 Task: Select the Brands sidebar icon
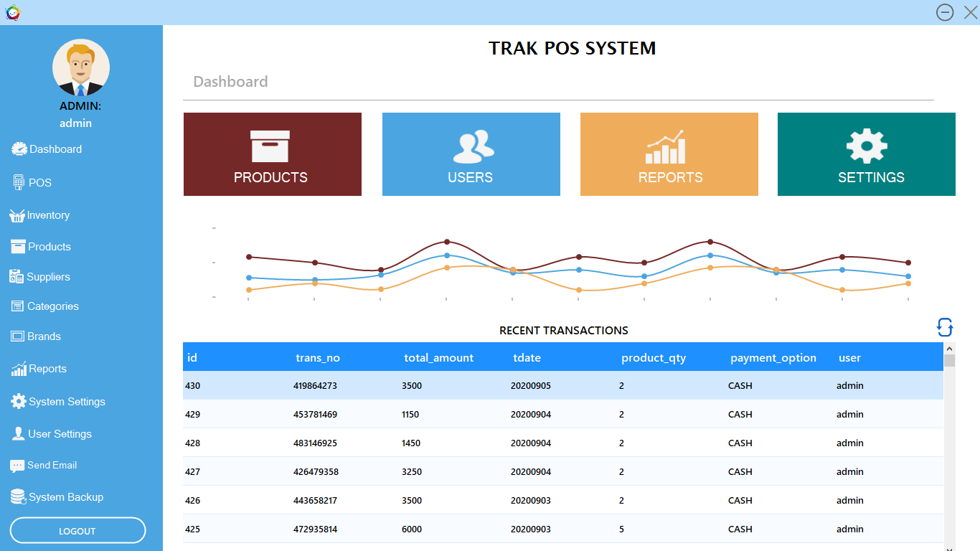pos(17,336)
